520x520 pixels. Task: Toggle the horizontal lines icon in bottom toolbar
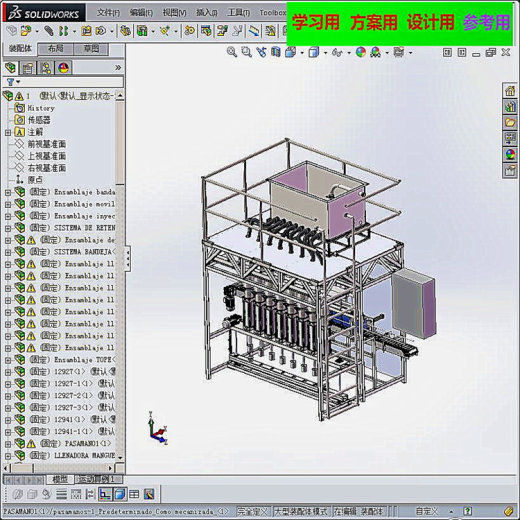pos(61,494)
